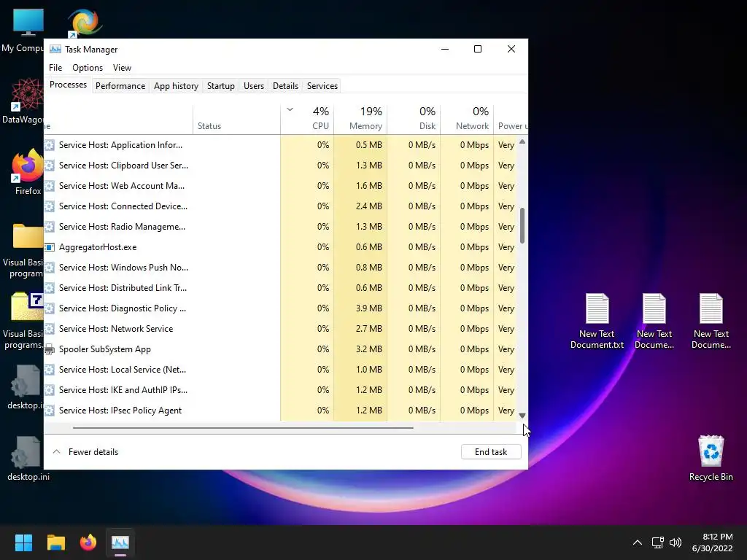Viewport: 747px width, 560px height.
Task: Select Service Host: Distributed Link Tr... row
Action: coord(280,288)
